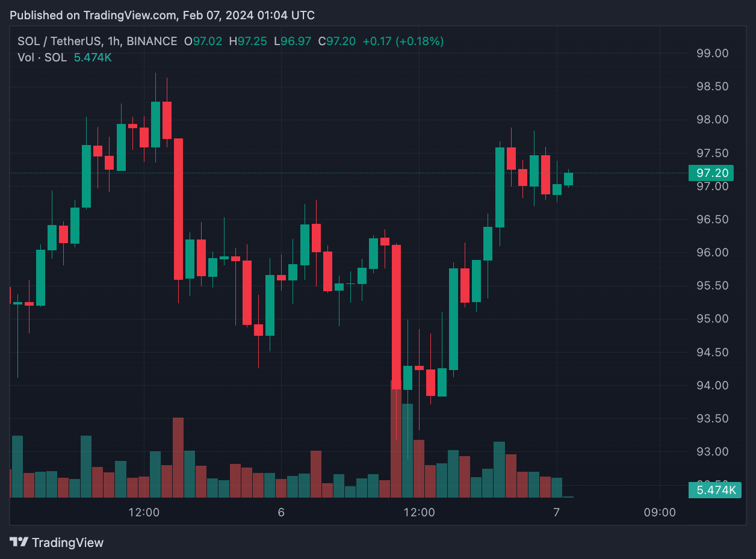Click the C97.20 close value
756x559 pixels.
[x=337, y=42]
